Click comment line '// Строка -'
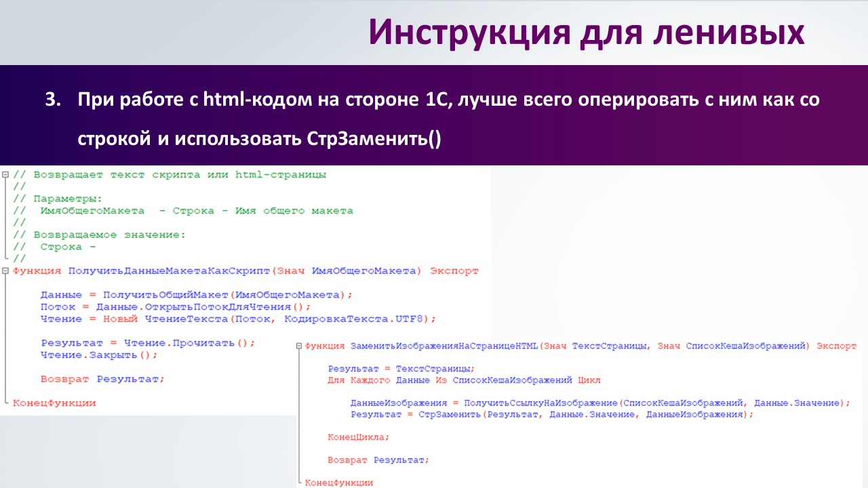 [54, 247]
